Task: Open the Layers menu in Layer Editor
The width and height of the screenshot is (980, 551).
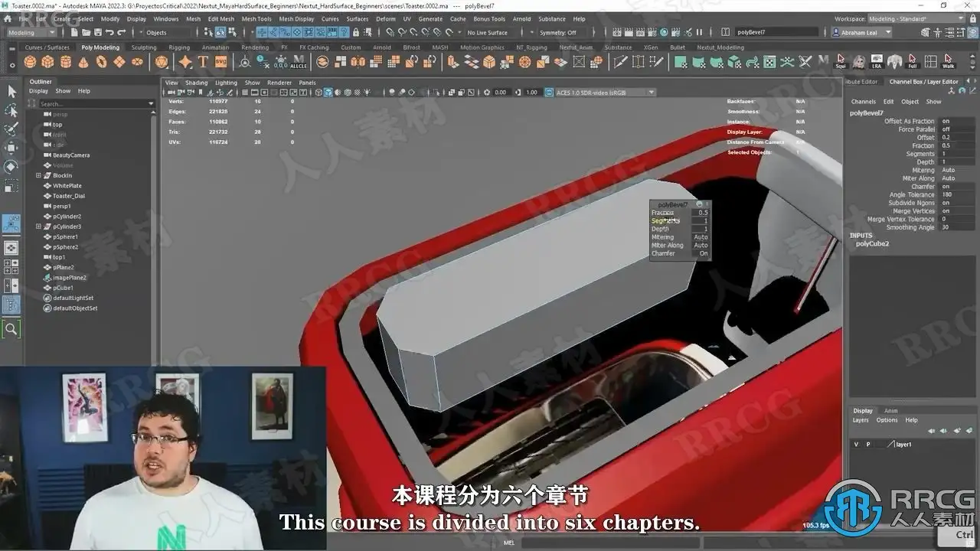Action: [861, 420]
